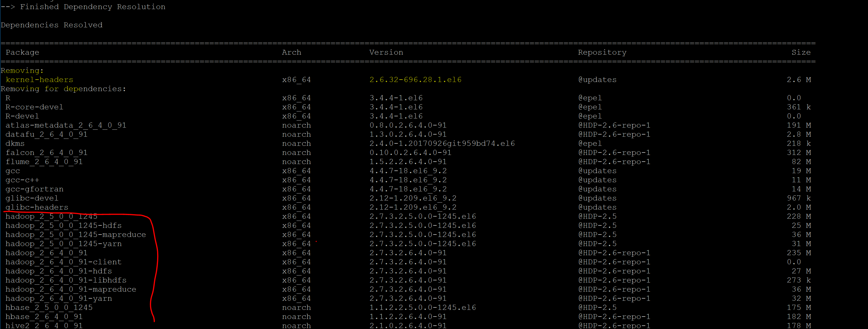Click the Package column header
868x329 pixels.
tap(22, 52)
